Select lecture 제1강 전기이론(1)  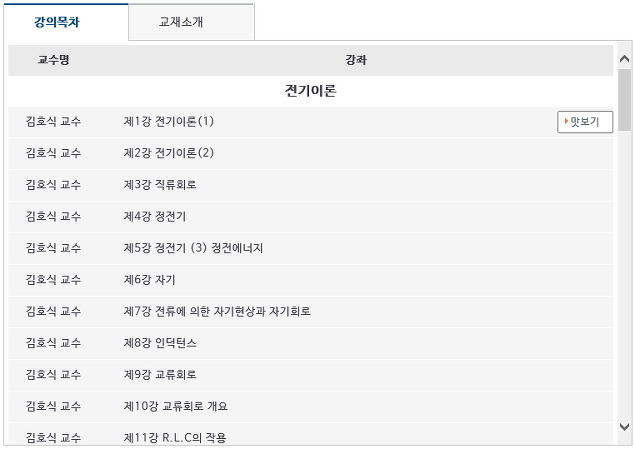tap(168, 121)
